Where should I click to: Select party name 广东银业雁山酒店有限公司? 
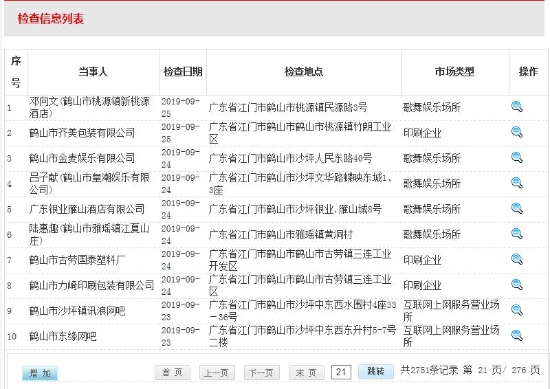point(87,209)
